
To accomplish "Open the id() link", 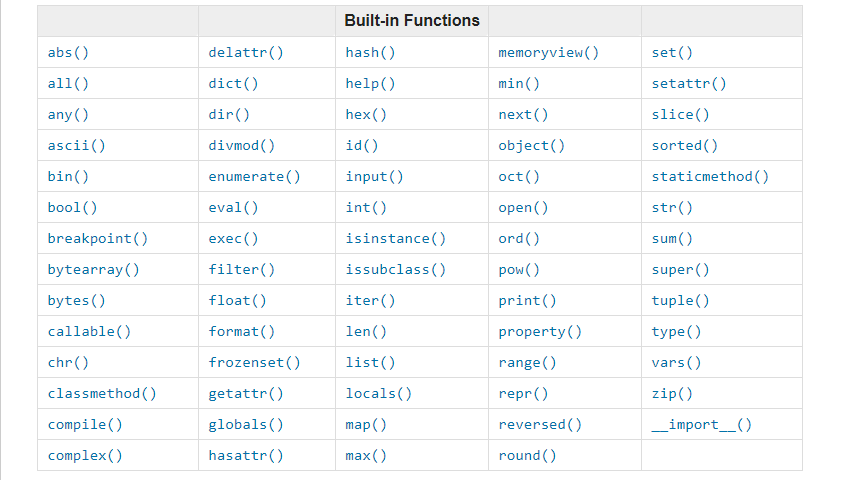I will point(361,146).
